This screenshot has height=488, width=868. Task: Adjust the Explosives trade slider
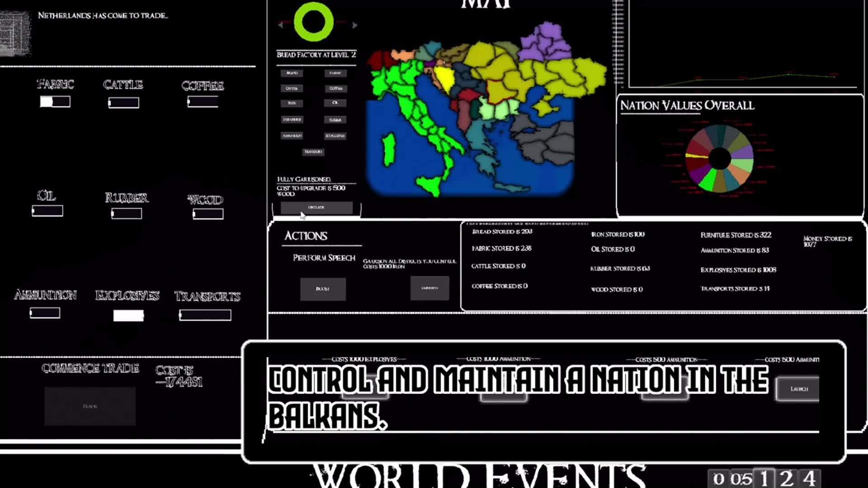pyautogui.click(x=128, y=315)
